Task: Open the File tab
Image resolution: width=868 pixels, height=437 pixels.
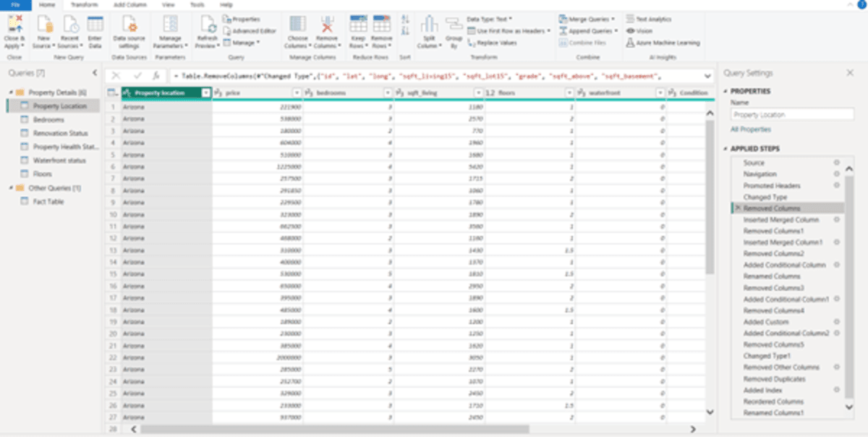Action: click(16, 5)
